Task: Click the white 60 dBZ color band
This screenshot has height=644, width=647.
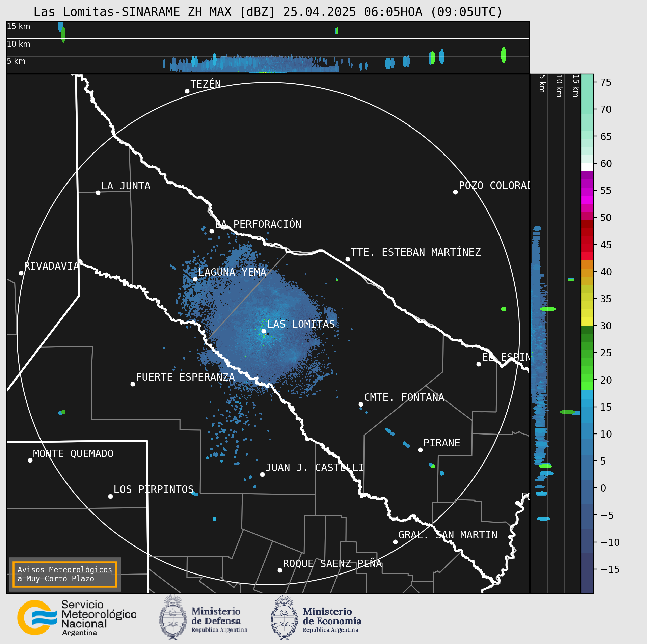Action: pos(587,167)
